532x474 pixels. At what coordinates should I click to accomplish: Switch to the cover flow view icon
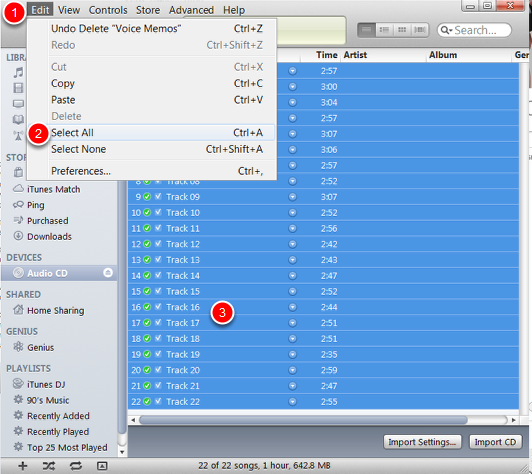[420, 30]
